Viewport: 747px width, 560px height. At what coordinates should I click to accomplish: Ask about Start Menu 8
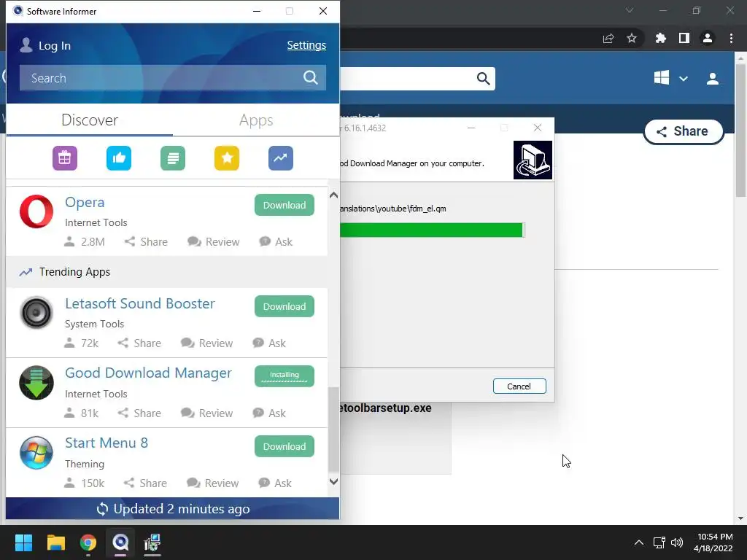pyautogui.click(x=274, y=483)
